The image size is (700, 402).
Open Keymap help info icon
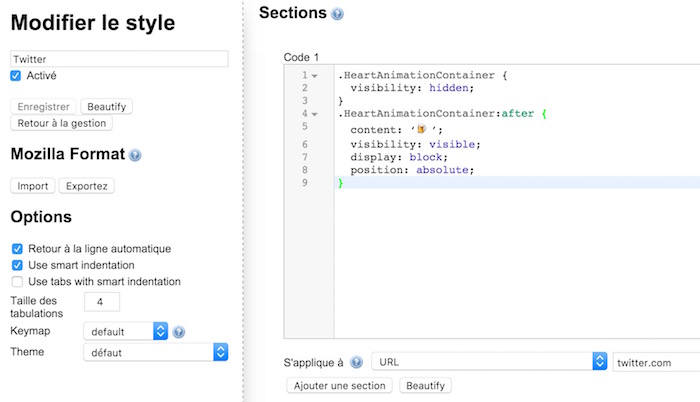179,332
